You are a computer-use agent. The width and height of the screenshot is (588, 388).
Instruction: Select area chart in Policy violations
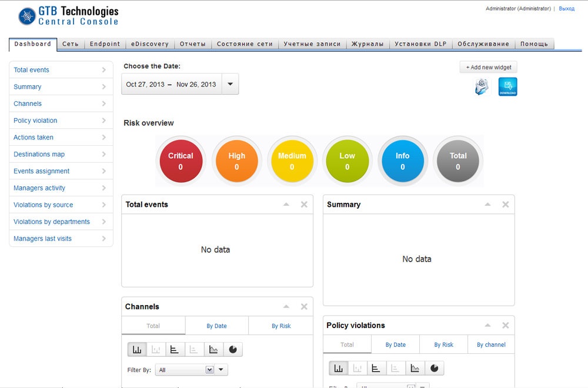[415, 368]
